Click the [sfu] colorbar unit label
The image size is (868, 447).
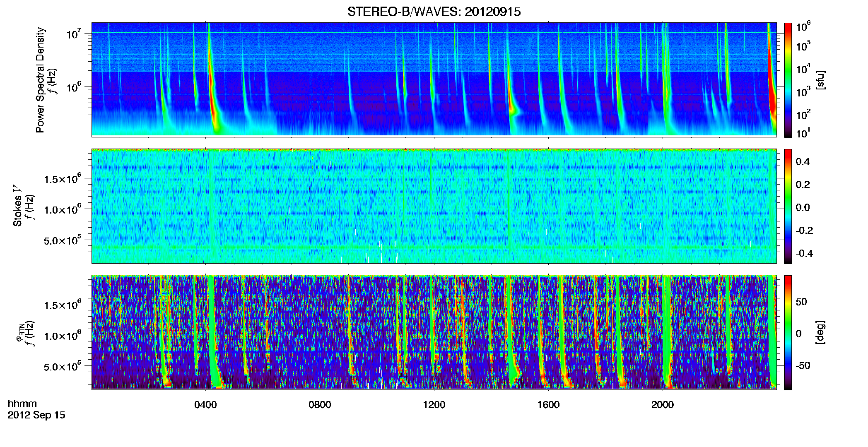820,80
